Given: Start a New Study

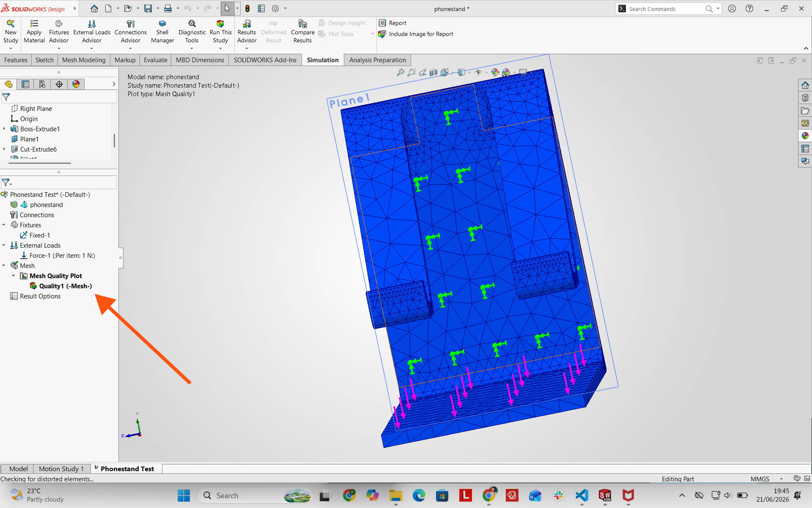Looking at the screenshot, I should coord(11,33).
